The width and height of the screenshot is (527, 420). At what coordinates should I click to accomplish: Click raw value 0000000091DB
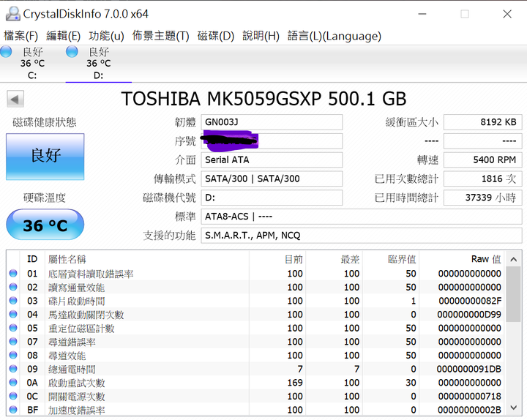coord(469,369)
